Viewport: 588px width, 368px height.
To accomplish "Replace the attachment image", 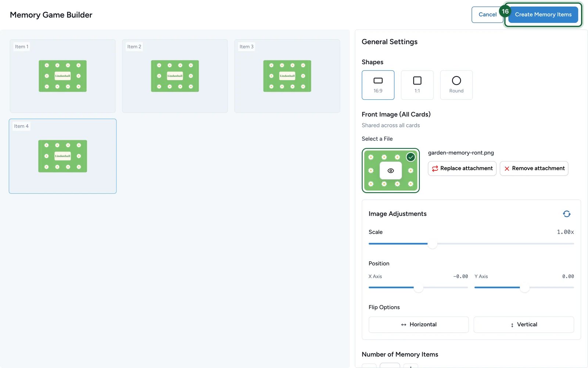I will pos(462,168).
